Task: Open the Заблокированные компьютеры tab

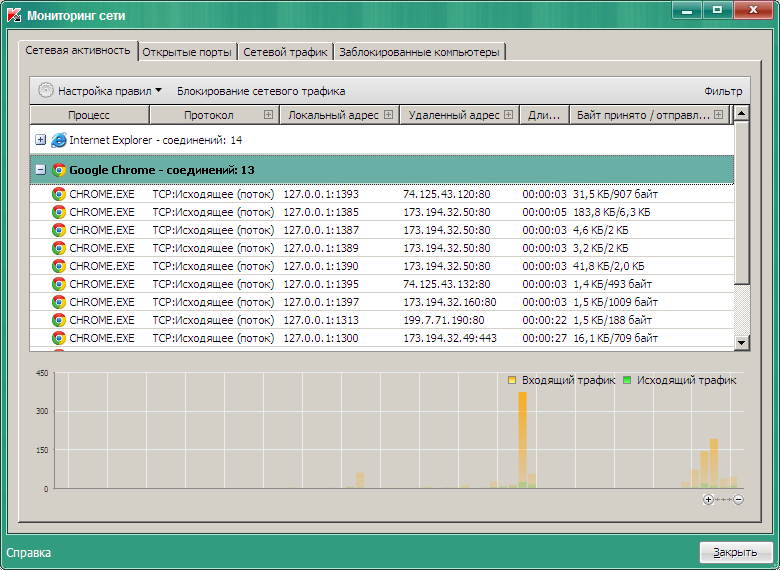Action: coord(419,52)
